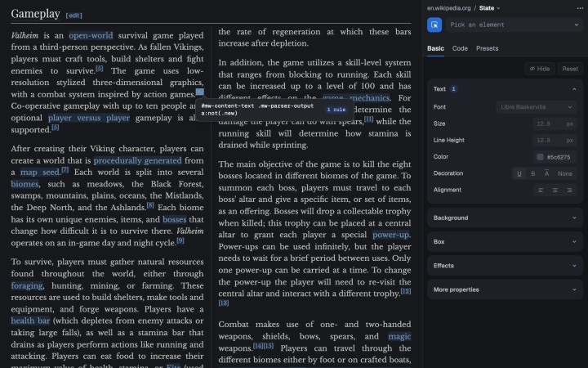The height and width of the screenshot is (368, 588).
Task: Switch to the Code tab
Action: pos(460,48)
